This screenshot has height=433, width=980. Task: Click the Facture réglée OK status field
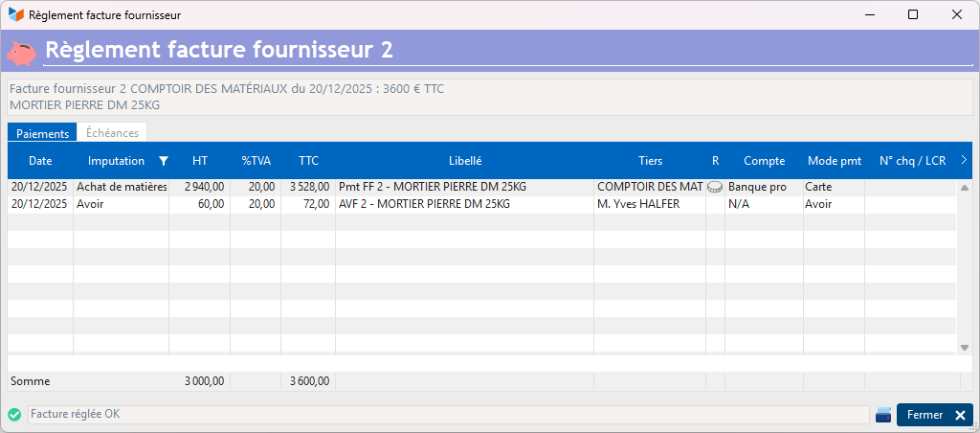pos(448,415)
